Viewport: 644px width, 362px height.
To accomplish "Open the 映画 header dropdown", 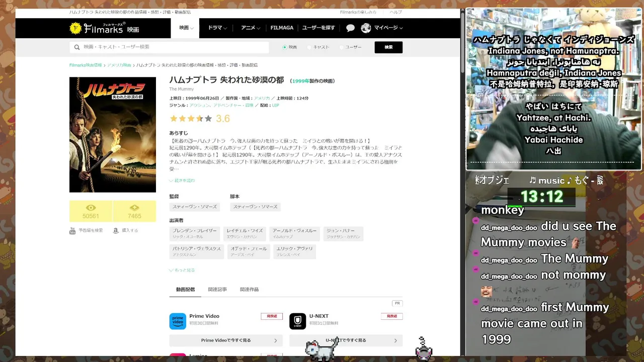I will pyautogui.click(x=186, y=28).
